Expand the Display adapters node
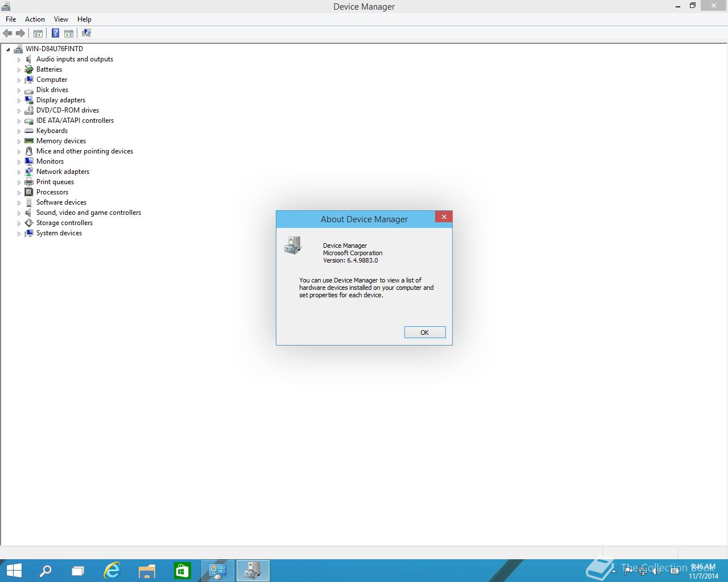728x582 pixels. pyautogui.click(x=19, y=101)
